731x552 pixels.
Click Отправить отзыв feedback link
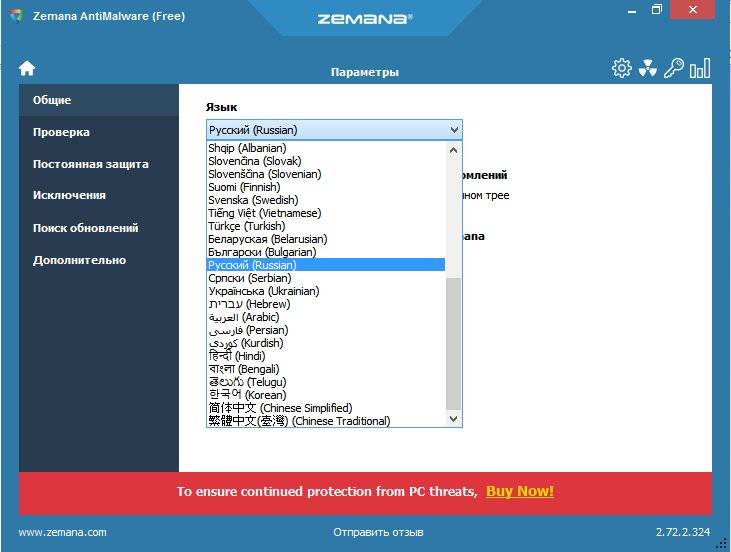point(378,532)
